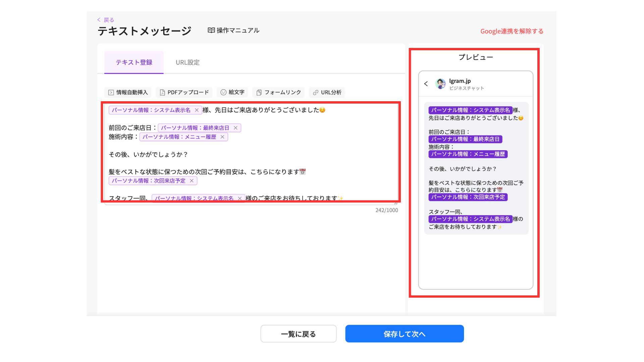
Task: Insert a フォームリンク form link
Action: click(x=278, y=93)
